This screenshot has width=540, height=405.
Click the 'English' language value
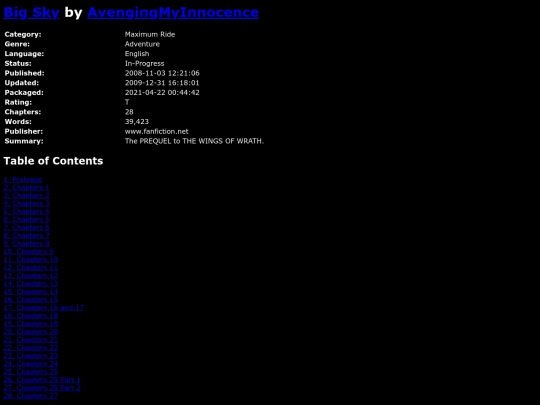pyautogui.click(x=137, y=54)
